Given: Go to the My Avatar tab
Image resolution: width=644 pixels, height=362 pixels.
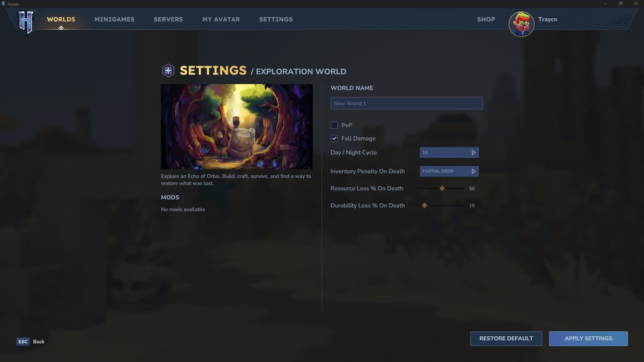Looking at the screenshot, I should (221, 19).
